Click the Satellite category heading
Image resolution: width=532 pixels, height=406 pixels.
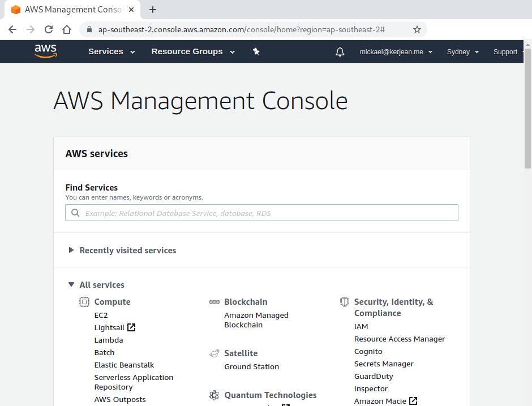[x=241, y=353]
